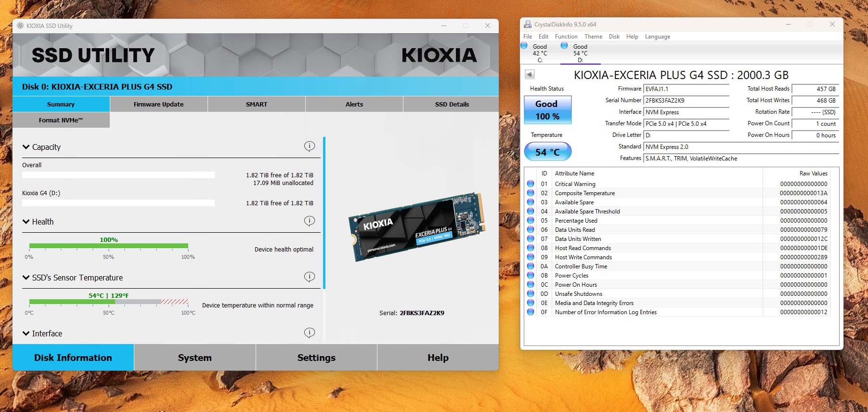The width and height of the screenshot is (868, 412).
Task: Click the Serial Number field 2FBKS3FAZ2K9
Action: 687,101
